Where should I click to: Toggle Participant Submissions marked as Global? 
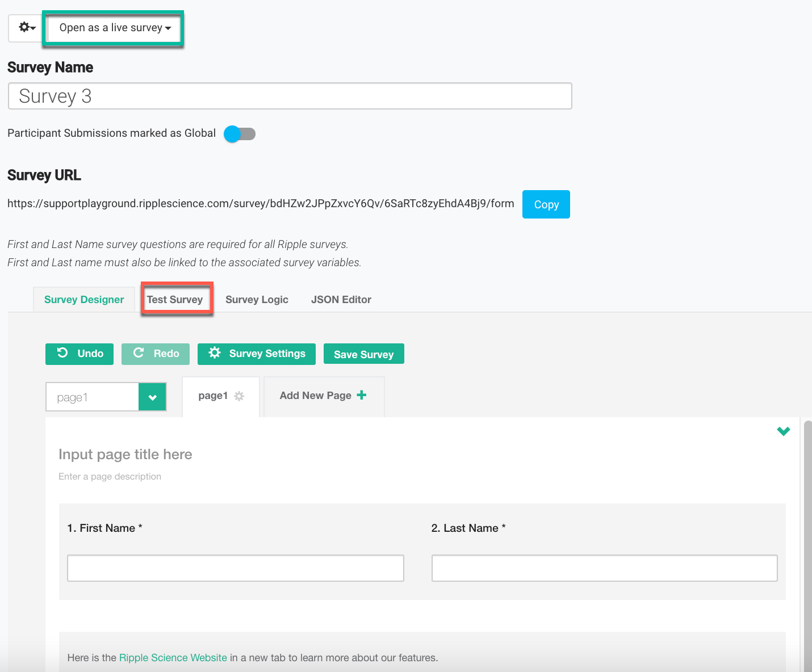coord(240,134)
